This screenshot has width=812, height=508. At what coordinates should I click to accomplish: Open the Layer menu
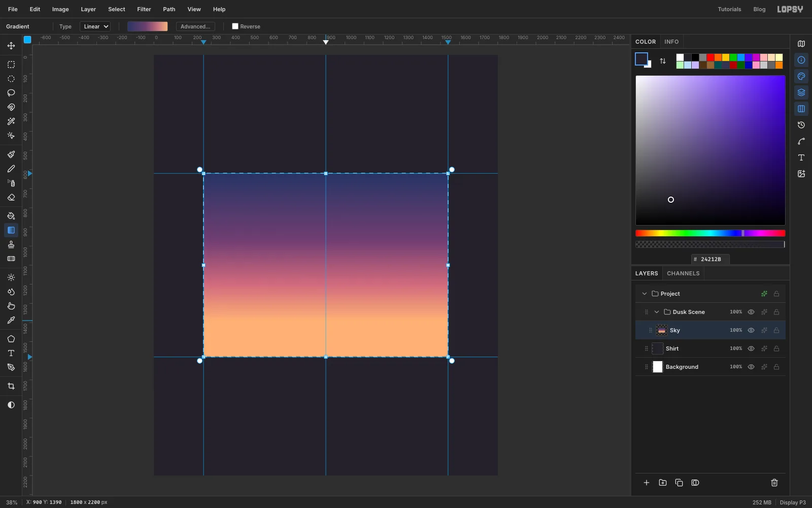(88, 9)
